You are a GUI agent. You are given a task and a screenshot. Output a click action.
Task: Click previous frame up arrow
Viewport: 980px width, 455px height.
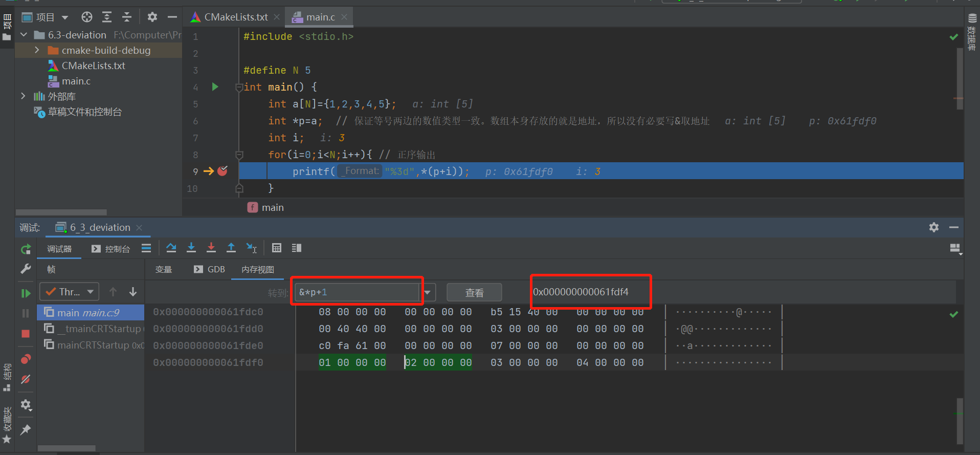point(113,292)
